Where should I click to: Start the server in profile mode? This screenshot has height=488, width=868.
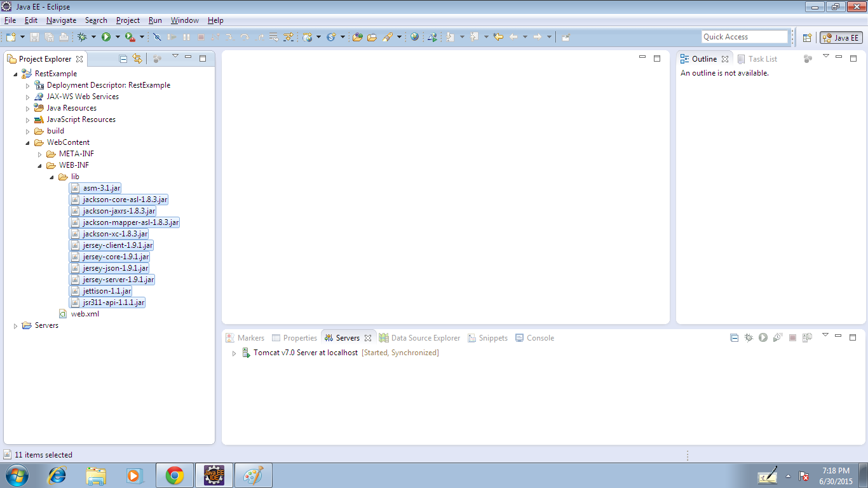tap(778, 338)
